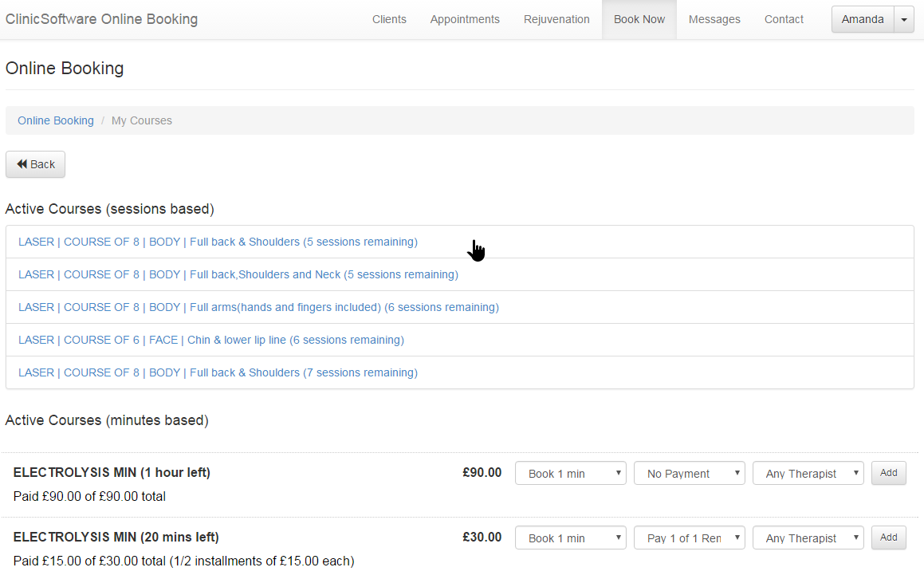Expand the Pay 1 of 1 Remaining dropdown
This screenshot has height=579, width=924.
tap(689, 538)
